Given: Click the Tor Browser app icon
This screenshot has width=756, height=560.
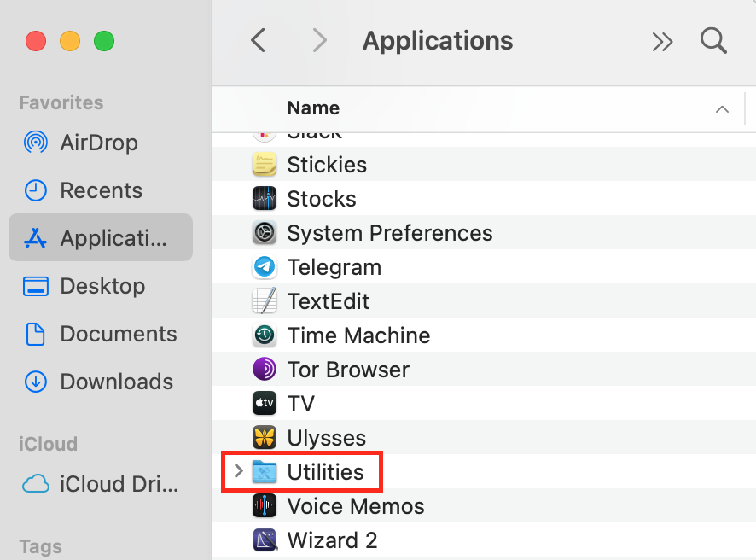Looking at the screenshot, I should 265,370.
